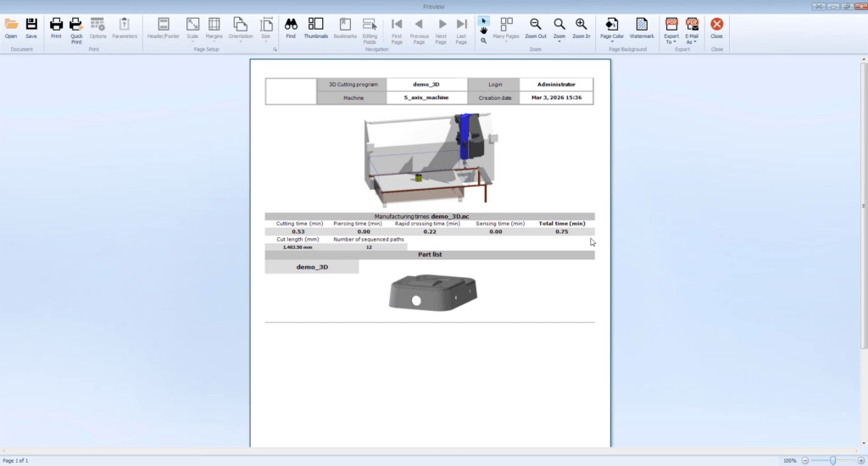
Task: Click the Zoom Out magnifier icon
Action: (536, 25)
